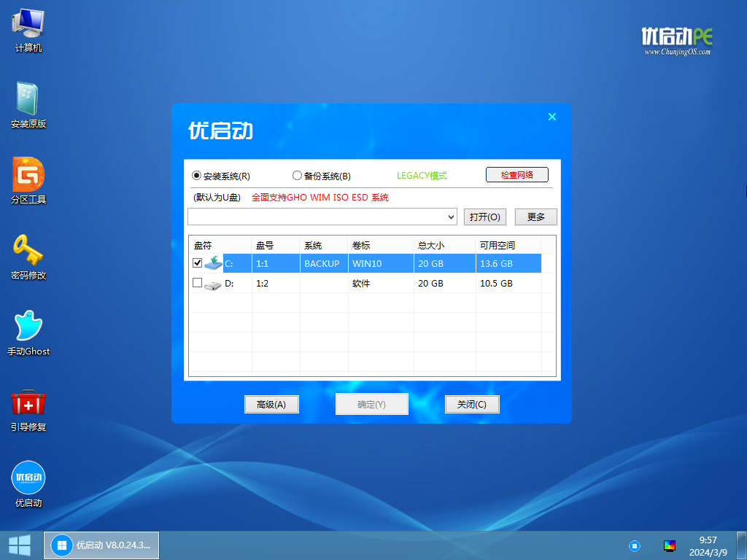Click the 检查网络 button
747x560 pixels.
(517, 175)
